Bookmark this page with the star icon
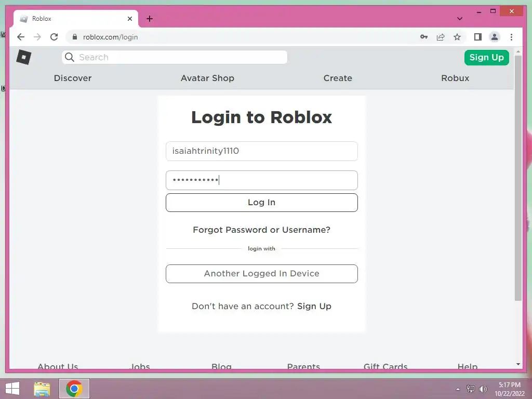The width and height of the screenshot is (532, 399). pos(457,37)
